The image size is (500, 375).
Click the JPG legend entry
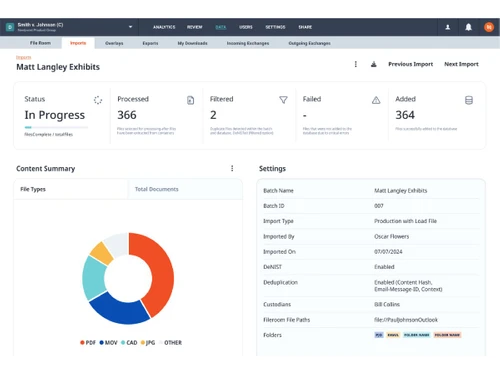[148, 343]
